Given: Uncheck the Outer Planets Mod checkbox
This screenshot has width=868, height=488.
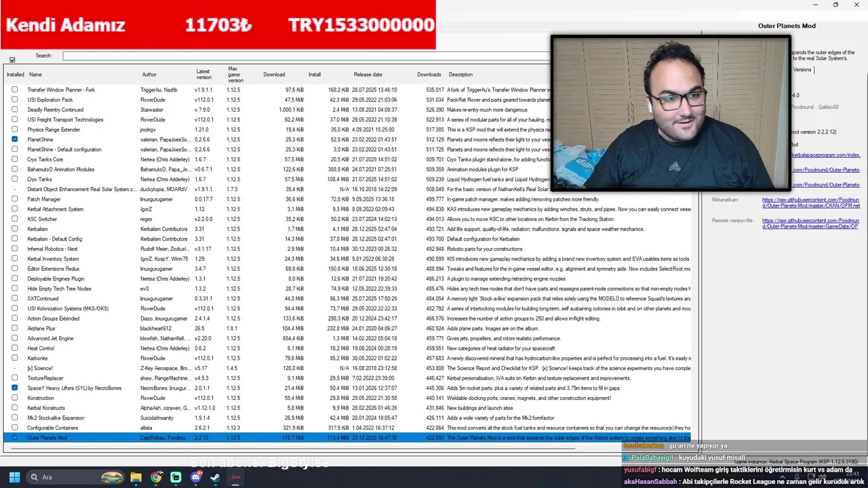Looking at the screenshot, I should 15,438.
